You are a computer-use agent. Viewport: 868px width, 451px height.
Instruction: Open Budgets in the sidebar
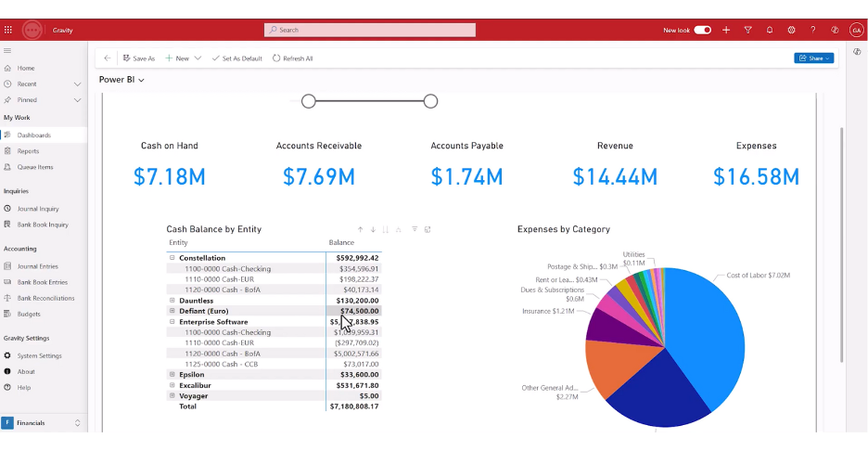pos(29,315)
